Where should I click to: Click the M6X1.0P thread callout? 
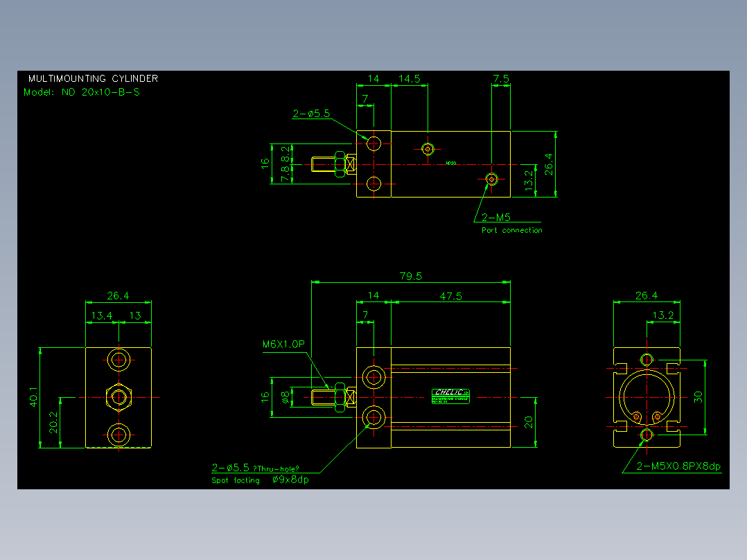(x=283, y=344)
